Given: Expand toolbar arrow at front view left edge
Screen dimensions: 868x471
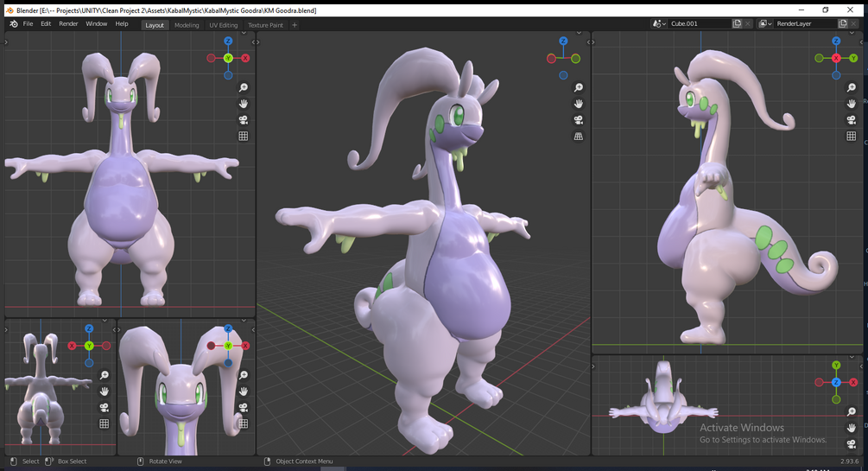Looking at the screenshot, I should click(7, 42).
